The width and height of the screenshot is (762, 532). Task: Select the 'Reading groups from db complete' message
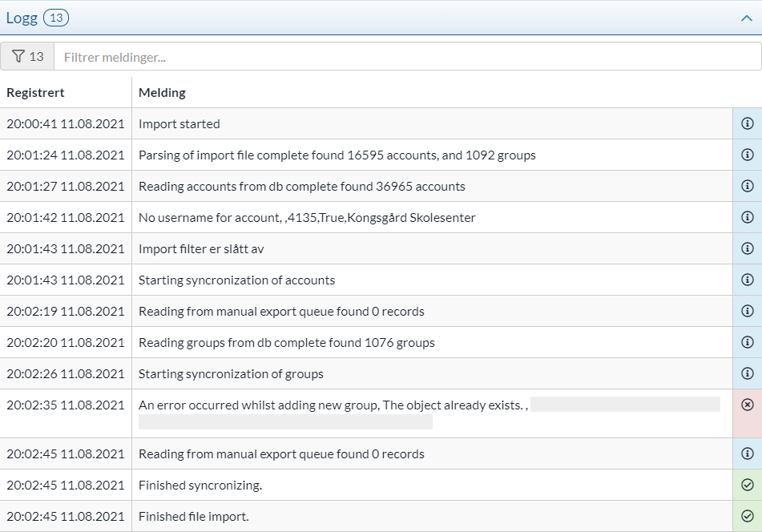click(286, 343)
